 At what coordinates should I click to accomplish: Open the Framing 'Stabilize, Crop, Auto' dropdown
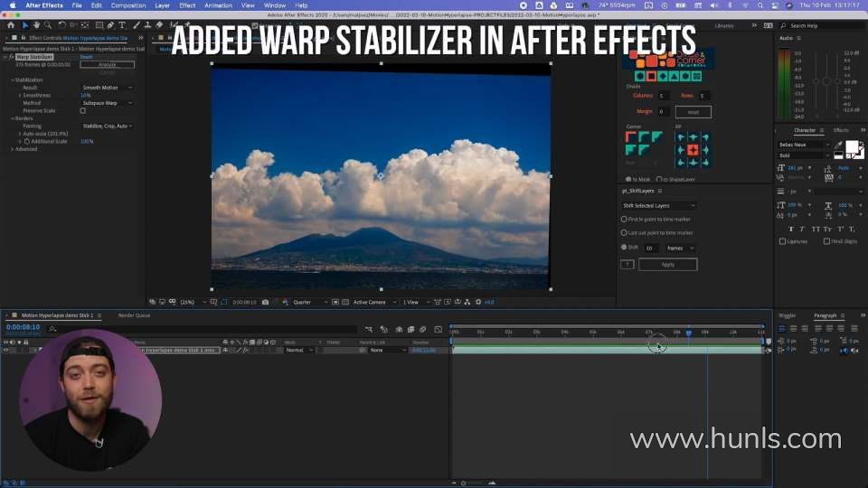(x=107, y=127)
